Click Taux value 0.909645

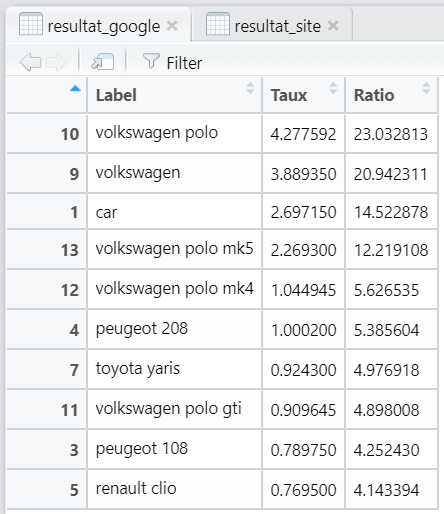pos(303,410)
